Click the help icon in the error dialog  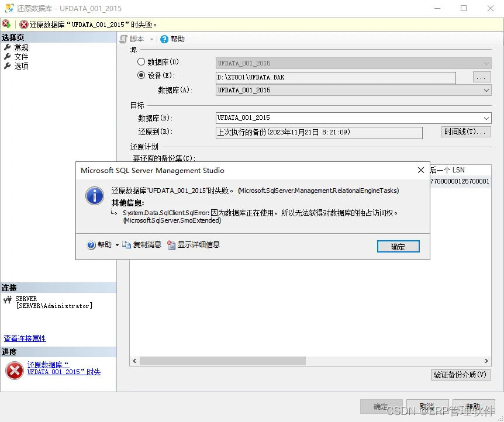(91, 245)
